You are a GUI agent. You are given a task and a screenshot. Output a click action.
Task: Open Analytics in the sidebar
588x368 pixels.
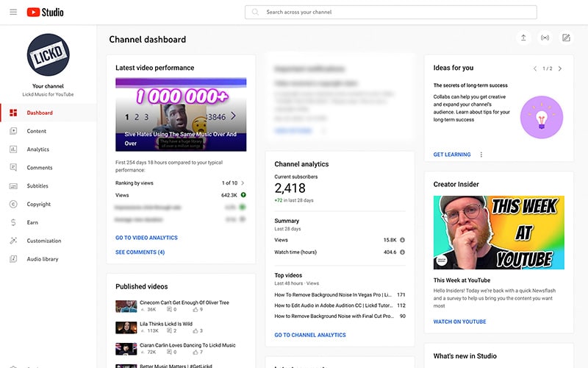[x=48, y=149]
